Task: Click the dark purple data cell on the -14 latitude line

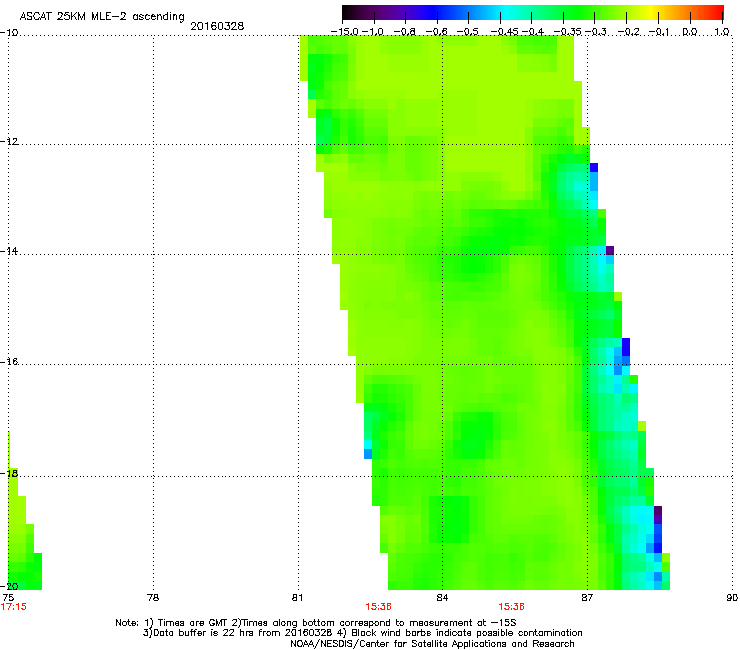Action: coord(610,250)
